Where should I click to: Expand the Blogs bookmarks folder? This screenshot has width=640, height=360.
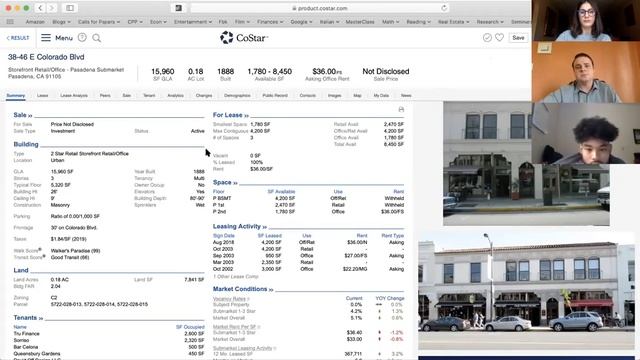click(x=61, y=22)
